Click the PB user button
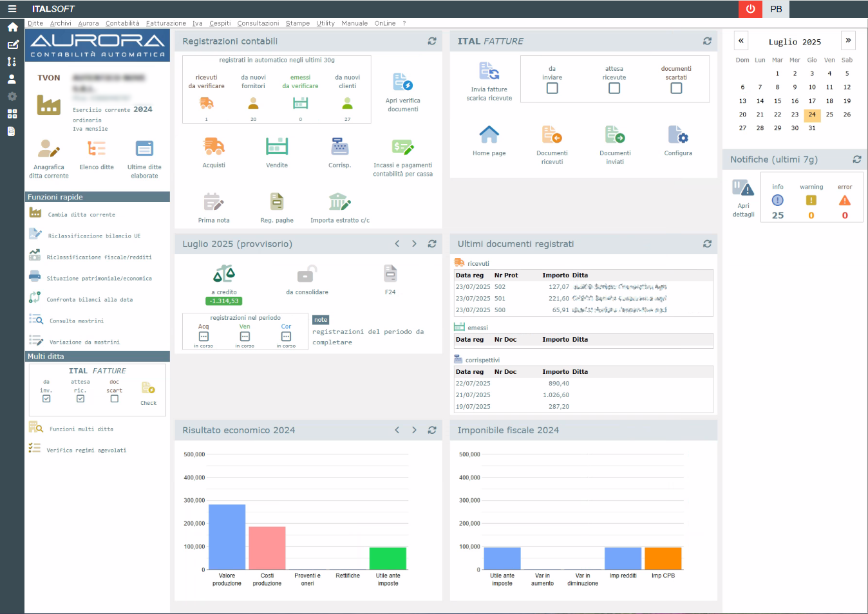This screenshot has width=868, height=614. click(x=776, y=9)
